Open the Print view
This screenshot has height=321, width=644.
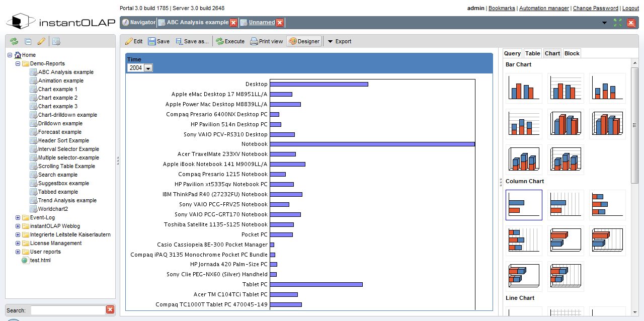coord(267,41)
